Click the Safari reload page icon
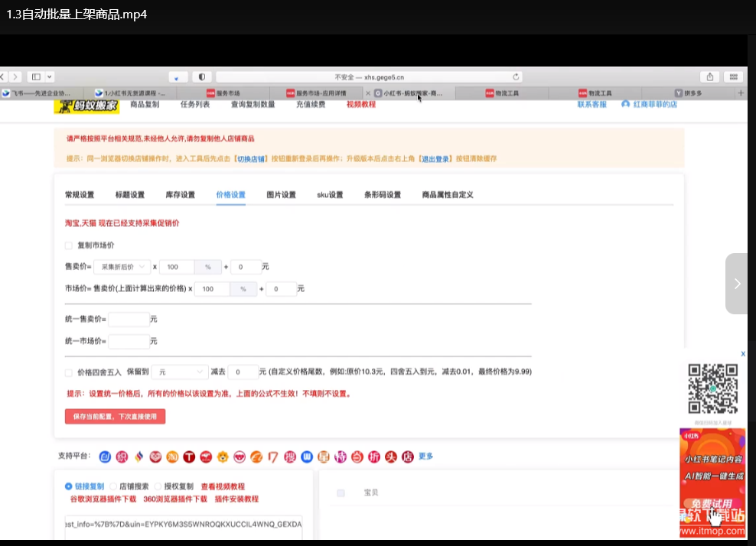The width and height of the screenshot is (756, 546). click(x=516, y=76)
